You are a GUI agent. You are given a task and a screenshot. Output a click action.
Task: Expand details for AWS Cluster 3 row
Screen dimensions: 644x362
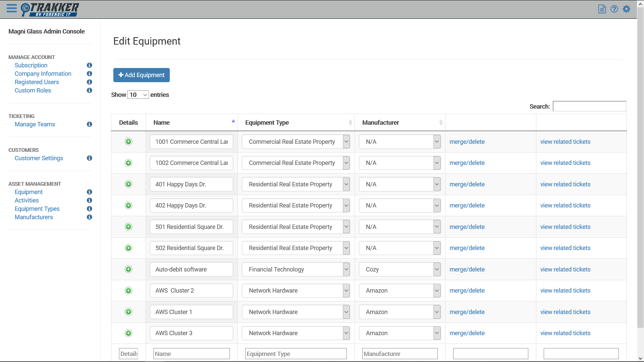tap(128, 333)
